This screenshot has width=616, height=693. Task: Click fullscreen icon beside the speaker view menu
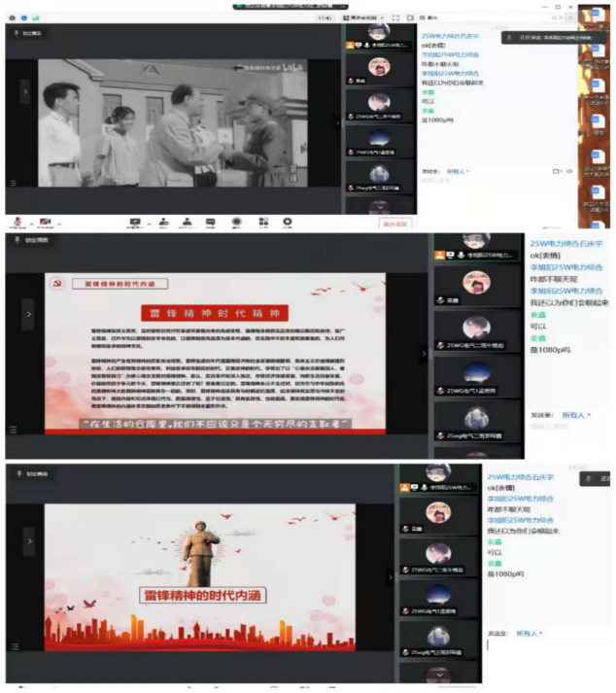[x=394, y=17]
